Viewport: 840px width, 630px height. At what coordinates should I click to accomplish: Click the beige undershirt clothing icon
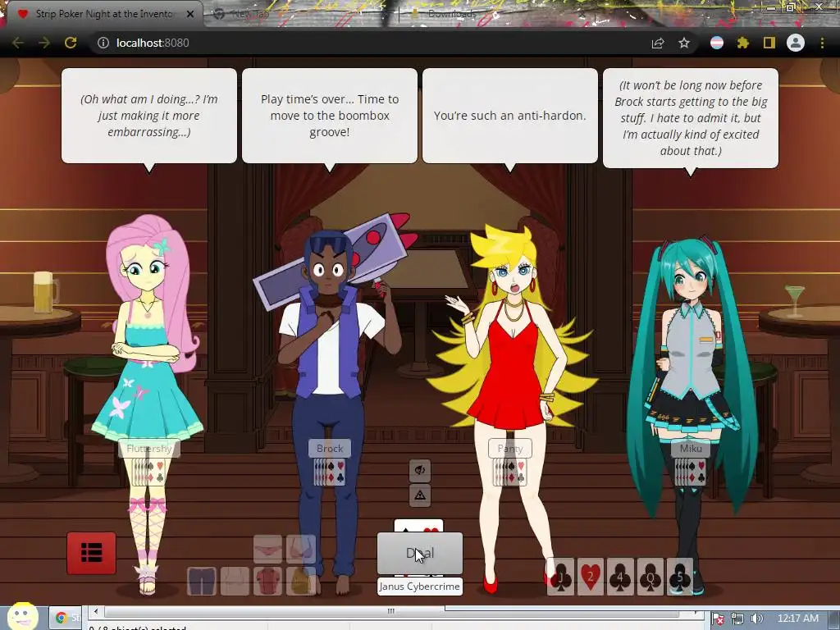pos(235,582)
